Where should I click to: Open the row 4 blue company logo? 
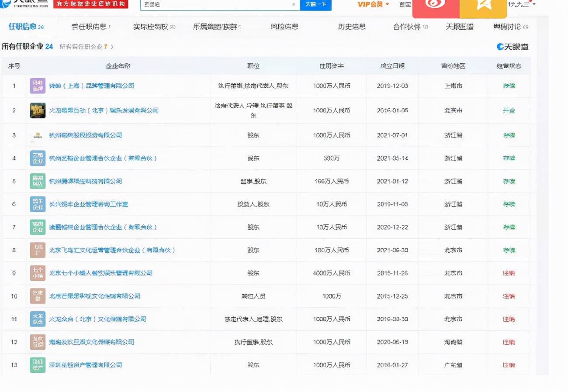(x=38, y=158)
